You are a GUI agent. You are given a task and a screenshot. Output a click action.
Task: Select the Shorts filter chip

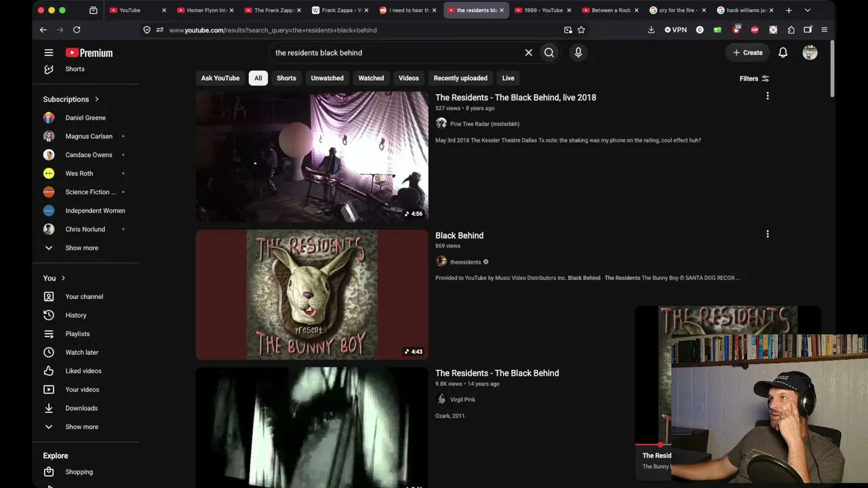286,78
